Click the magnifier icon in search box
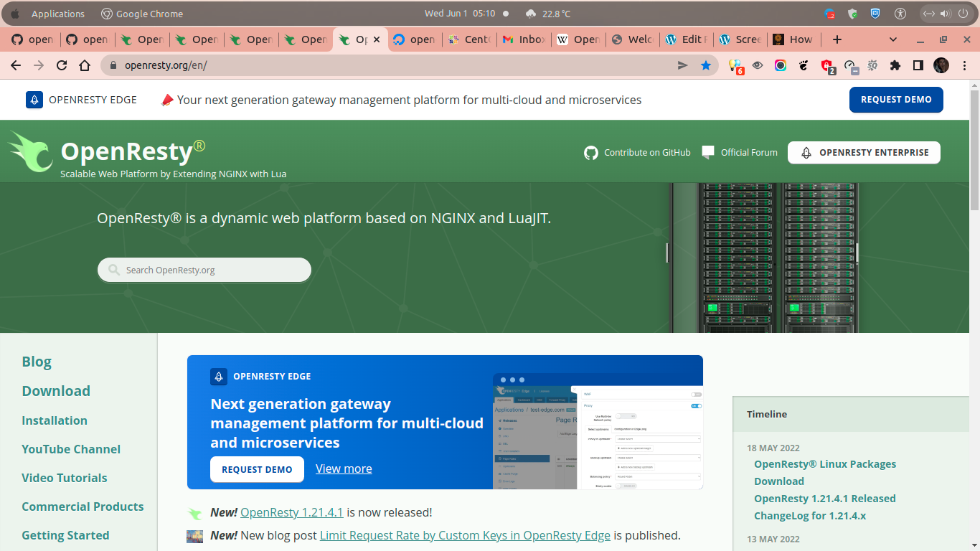This screenshot has width=980, height=551. (113, 270)
